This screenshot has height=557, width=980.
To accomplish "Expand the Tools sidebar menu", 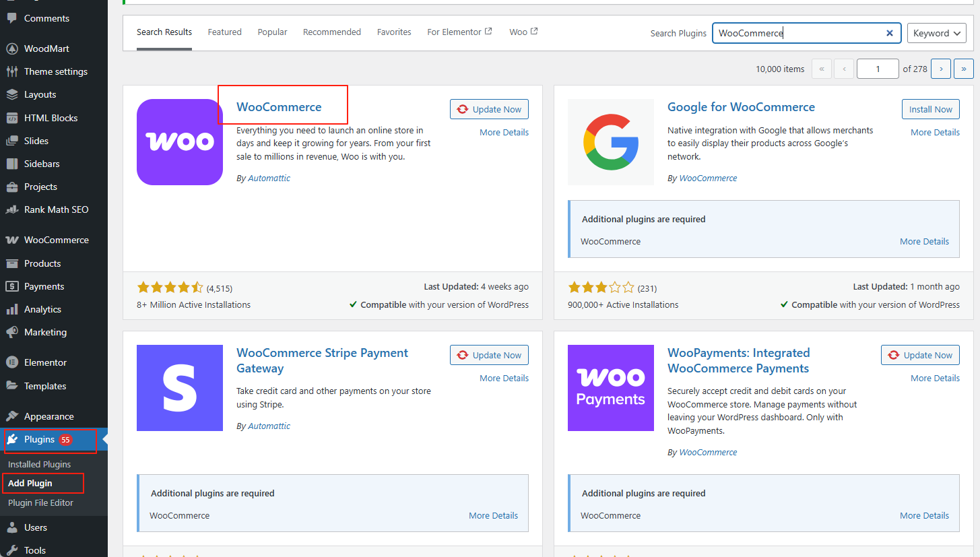I will click(x=34, y=550).
